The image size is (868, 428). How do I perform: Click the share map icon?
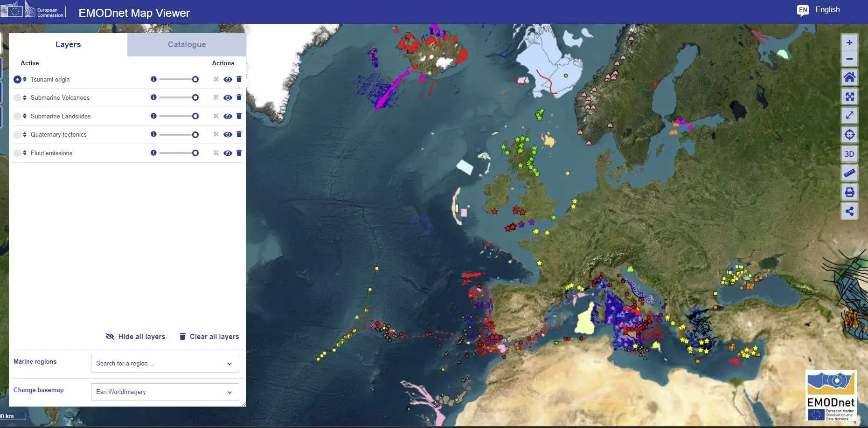click(x=849, y=211)
